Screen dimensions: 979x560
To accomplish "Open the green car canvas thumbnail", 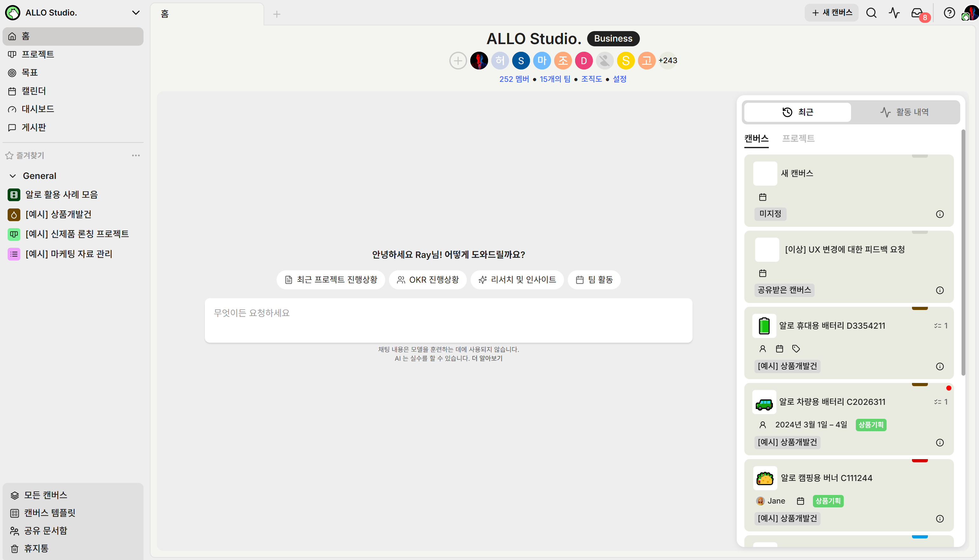I will click(764, 402).
